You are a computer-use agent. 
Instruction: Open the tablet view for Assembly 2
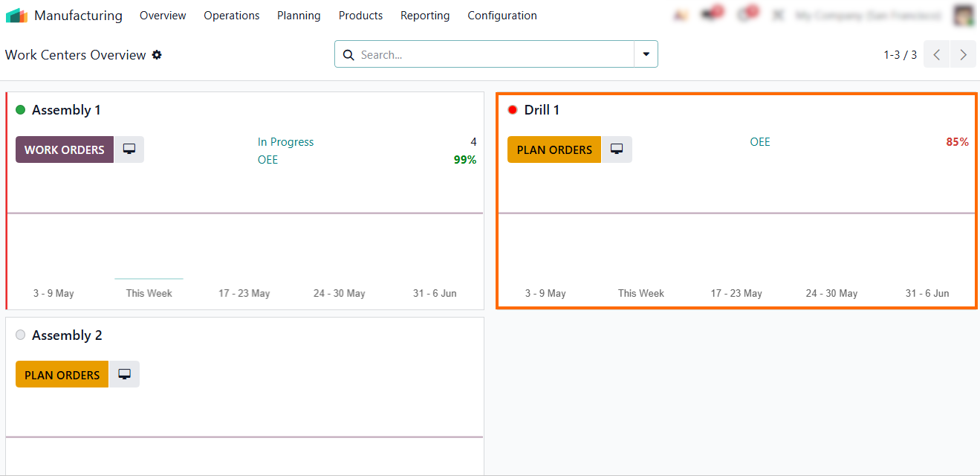(124, 374)
